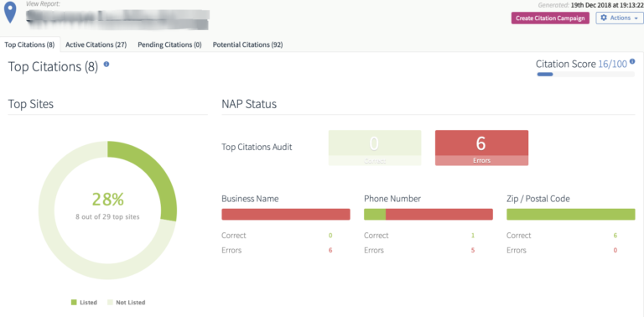644x317 pixels.
Task: Switch to Top Citations (8) tab
Action: [x=29, y=44]
